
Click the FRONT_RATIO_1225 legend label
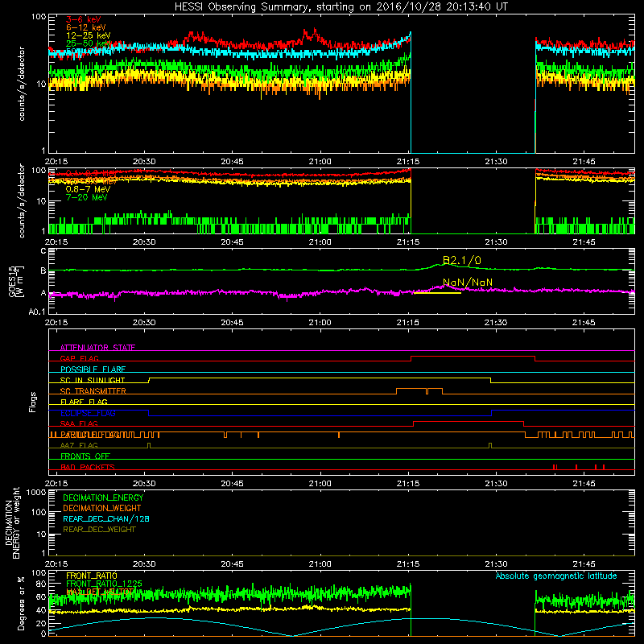pos(104,584)
